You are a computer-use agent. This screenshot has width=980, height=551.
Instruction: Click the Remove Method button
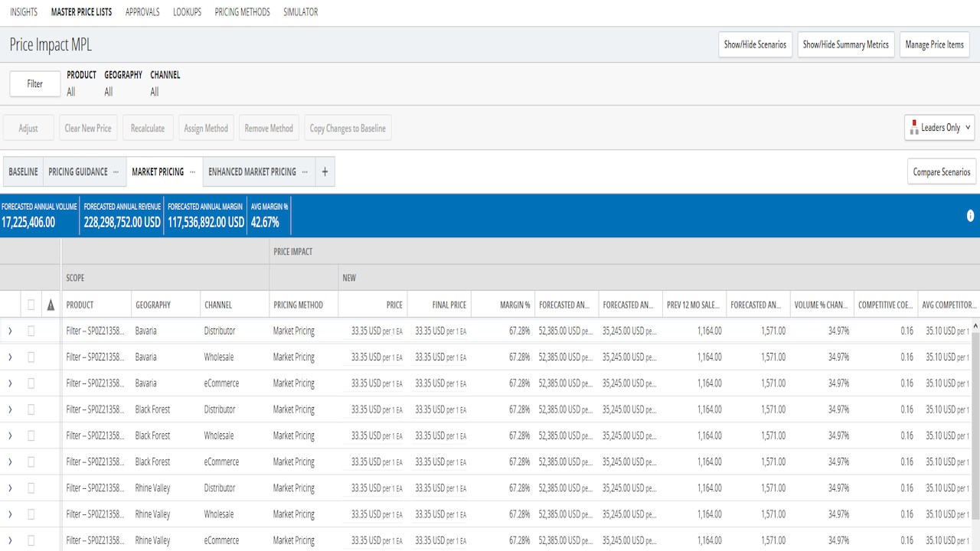(x=269, y=129)
